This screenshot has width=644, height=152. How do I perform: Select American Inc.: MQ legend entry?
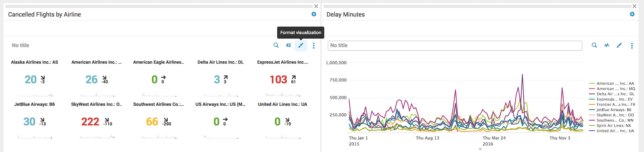[x=612, y=89]
